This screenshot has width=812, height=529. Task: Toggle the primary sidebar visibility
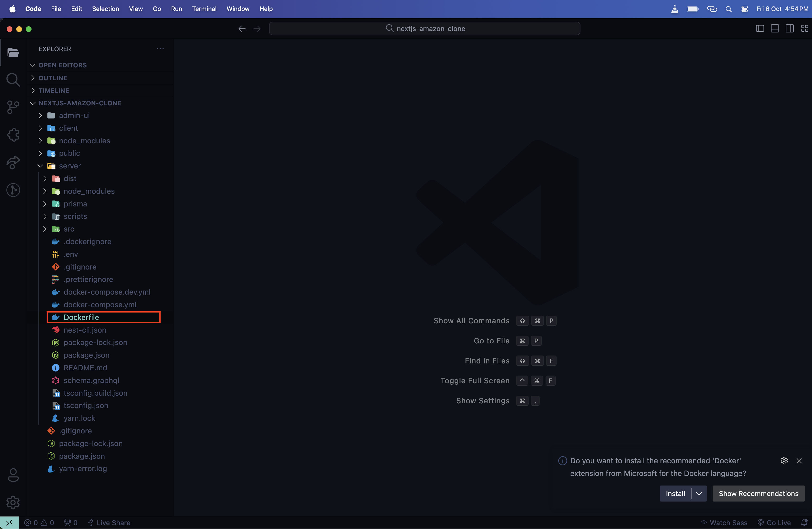[760, 28]
